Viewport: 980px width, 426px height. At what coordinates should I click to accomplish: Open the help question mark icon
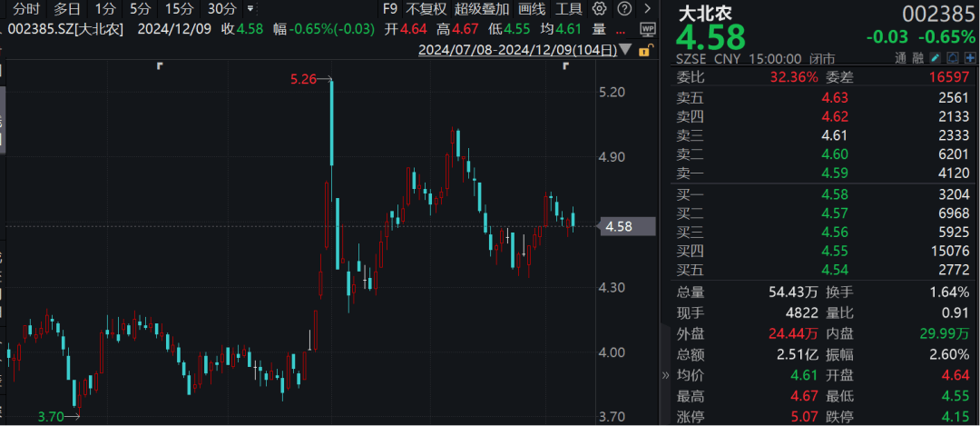coord(623,9)
